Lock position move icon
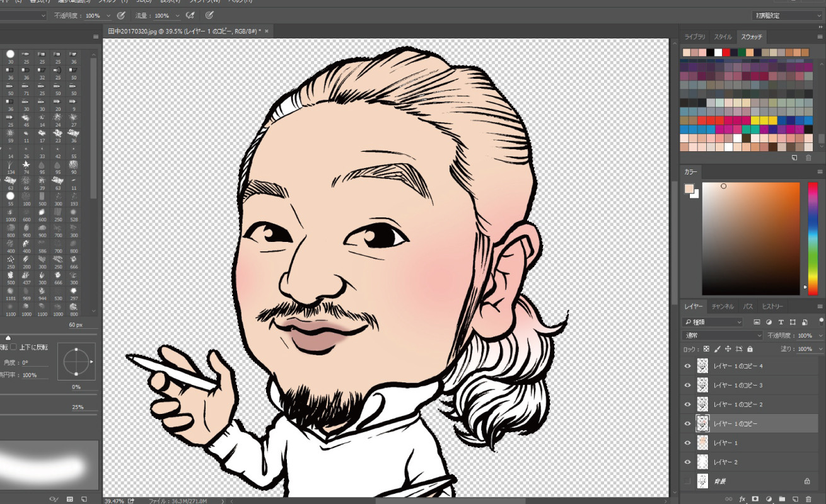This screenshot has width=826, height=504. click(728, 349)
